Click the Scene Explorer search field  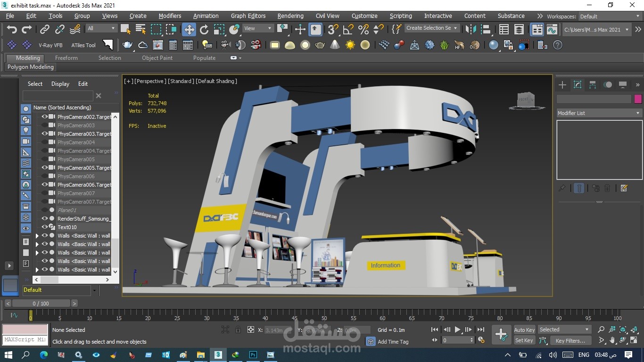tap(58, 96)
